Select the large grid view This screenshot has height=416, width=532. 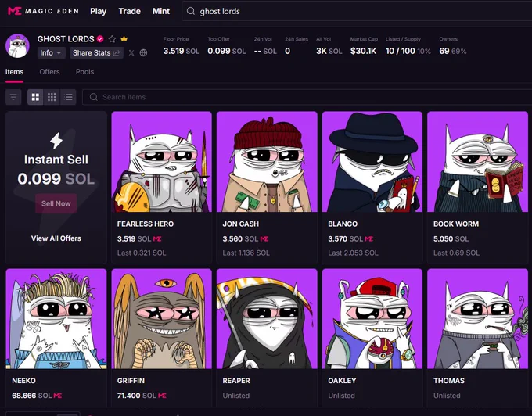(x=35, y=97)
